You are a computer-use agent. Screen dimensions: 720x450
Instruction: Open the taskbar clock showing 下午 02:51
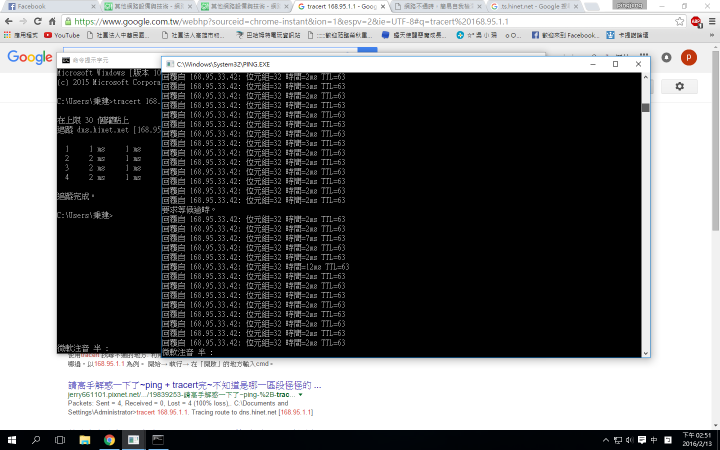697,439
